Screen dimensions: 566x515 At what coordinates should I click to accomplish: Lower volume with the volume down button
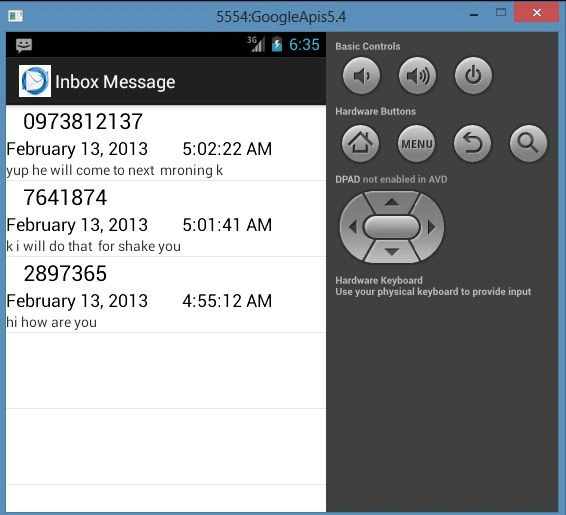click(x=361, y=76)
